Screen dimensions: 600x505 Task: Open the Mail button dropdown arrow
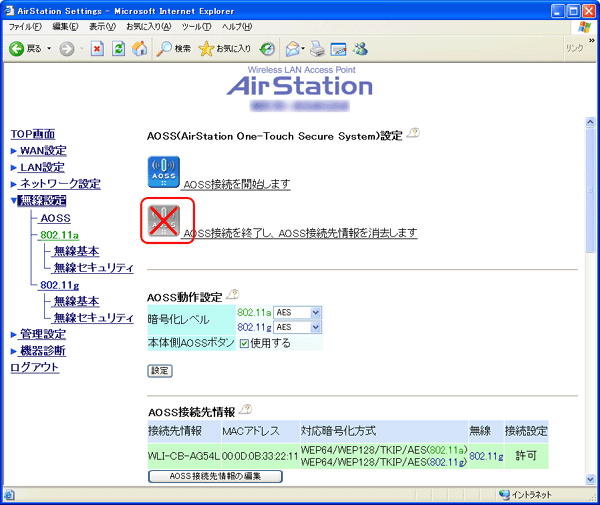tap(303, 49)
